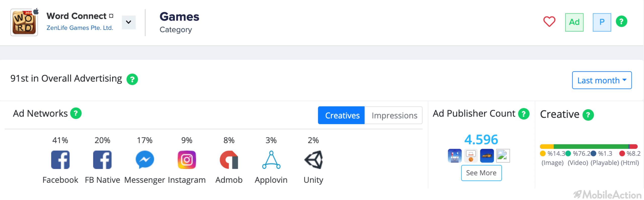Open the Messenger ad network icon

tap(145, 159)
